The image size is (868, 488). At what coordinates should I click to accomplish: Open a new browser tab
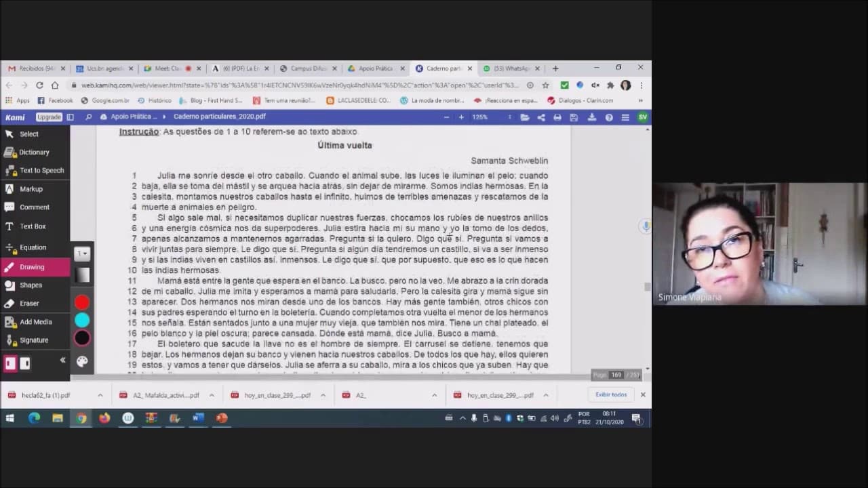click(x=555, y=68)
